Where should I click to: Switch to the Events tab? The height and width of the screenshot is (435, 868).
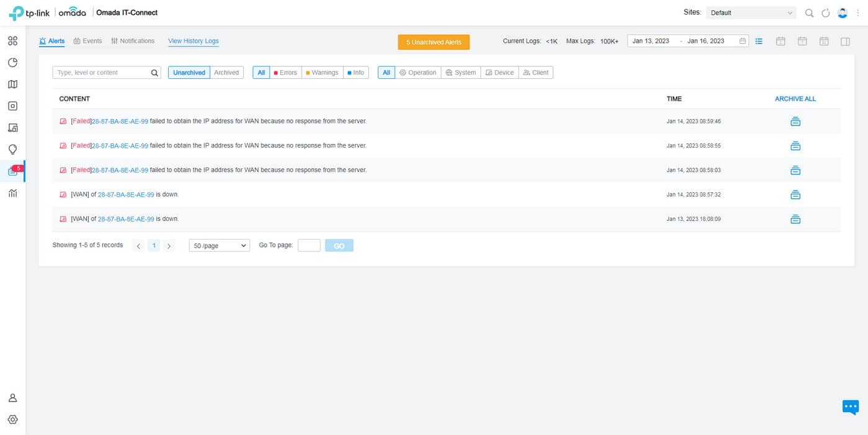87,41
